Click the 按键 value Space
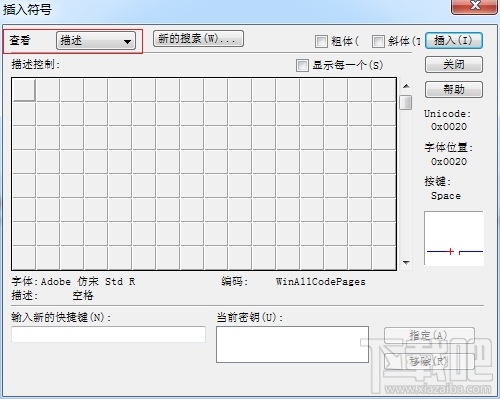 [446, 196]
